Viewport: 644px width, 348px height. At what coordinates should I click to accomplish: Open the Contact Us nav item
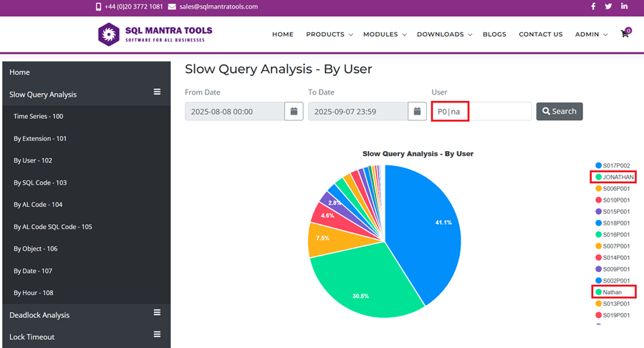[541, 34]
